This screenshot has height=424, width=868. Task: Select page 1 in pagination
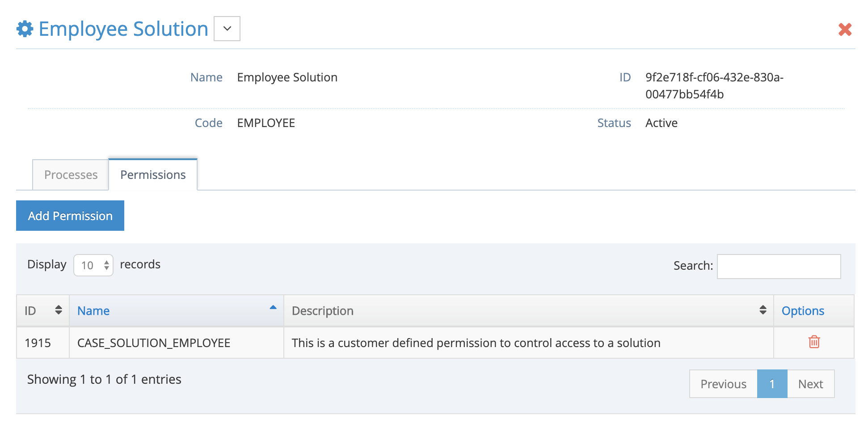772,384
